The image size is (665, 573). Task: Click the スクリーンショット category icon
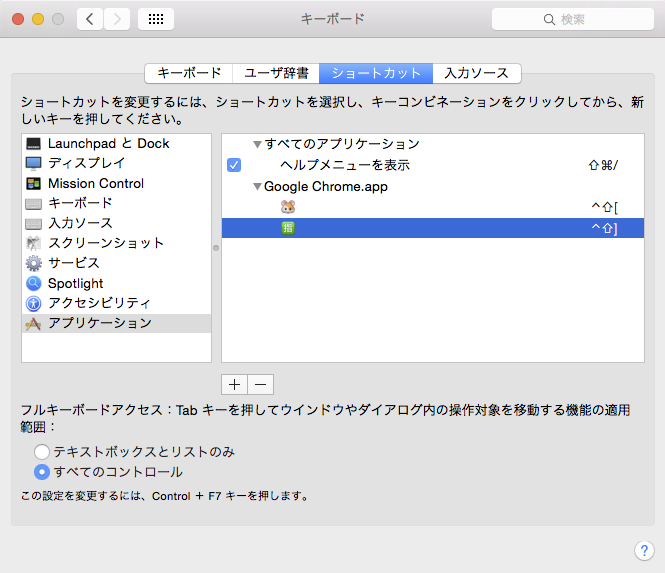[x=34, y=243]
